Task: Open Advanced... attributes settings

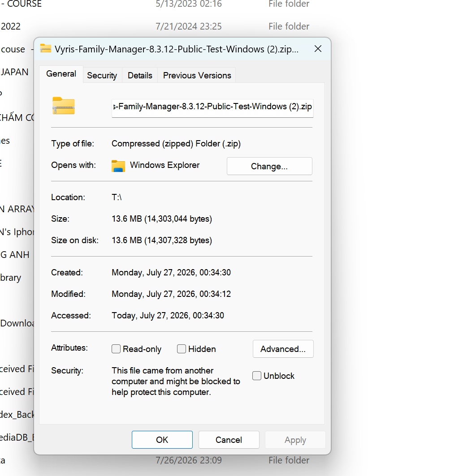Action: point(283,349)
